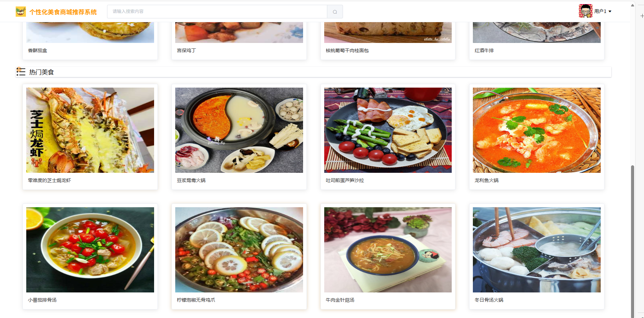Expand the 用户1 dropdown arrow
This screenshot has width=644, height=318.
pos(610,12)
